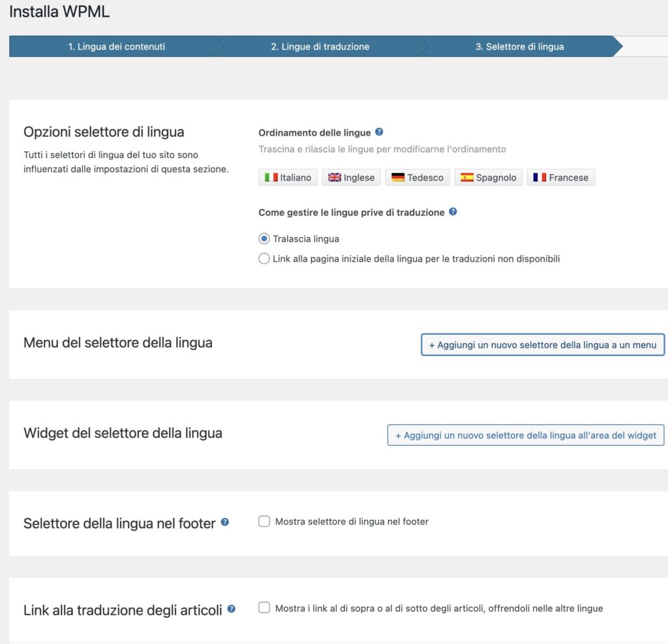Click the German flag icon labeled Tedesco
The width and height of the screenshot is (668, 644).
pyautogui.click(x=397, y=176)
